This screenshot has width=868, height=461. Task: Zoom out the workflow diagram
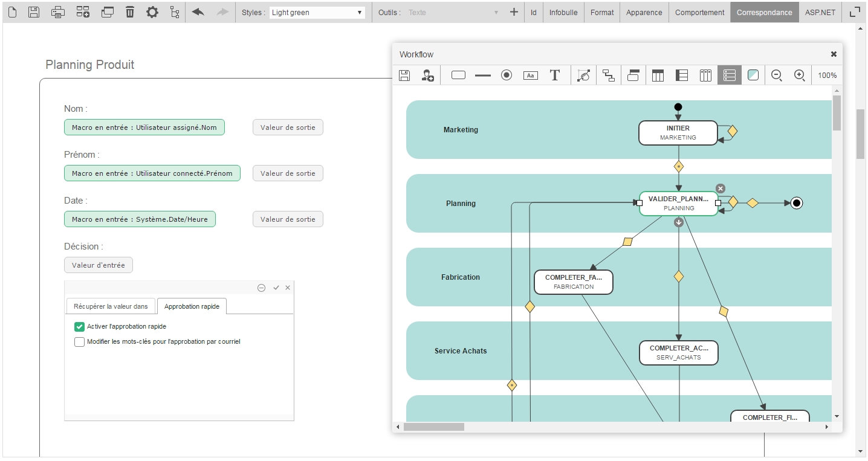point(777,76)
